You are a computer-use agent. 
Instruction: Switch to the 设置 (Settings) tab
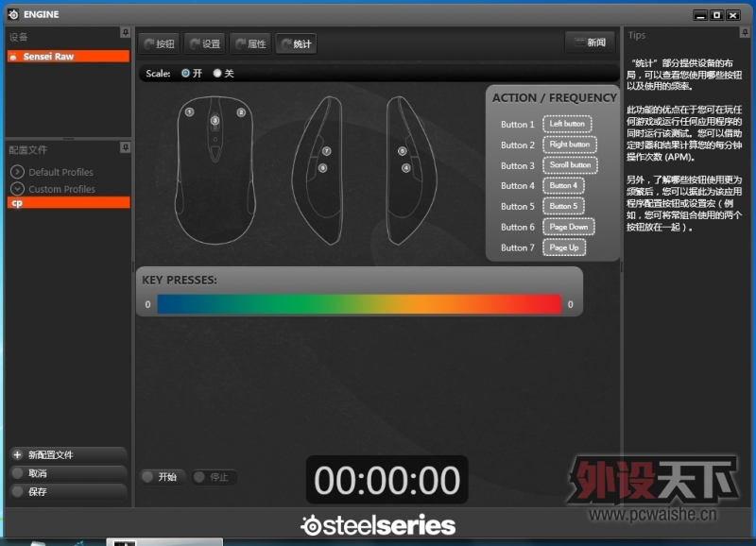pos(205,43)
